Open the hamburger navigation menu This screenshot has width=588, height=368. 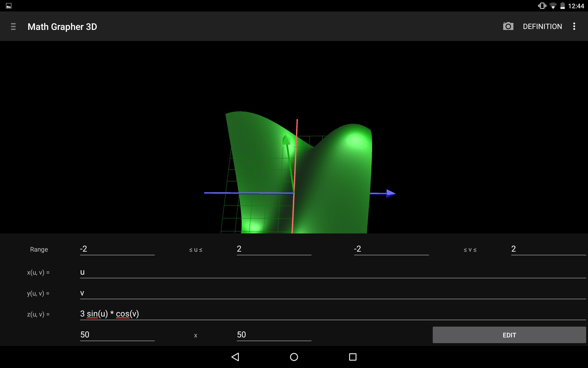pos(13,26)
